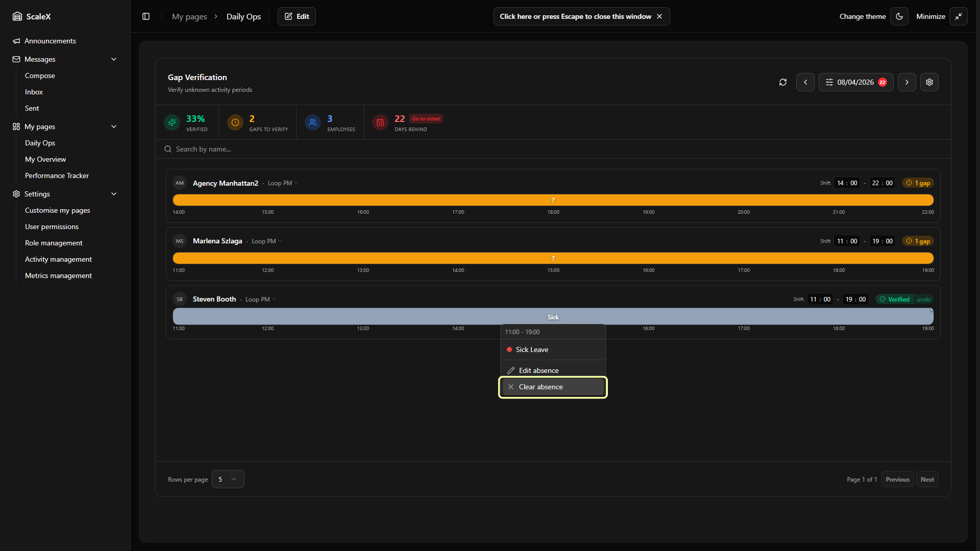Toggle the sidebar panel icon
Screen dimensions: 980x551
pyautogui.click(x=146, y=16)
